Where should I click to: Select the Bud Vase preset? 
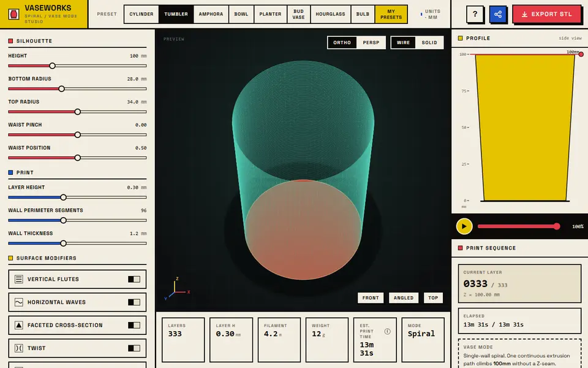(x=298, y=14)
